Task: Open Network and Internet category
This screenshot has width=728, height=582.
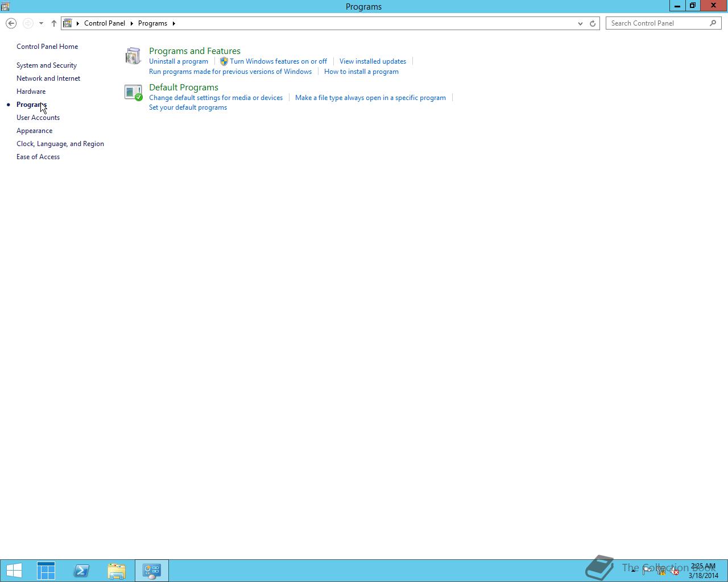Action: (x=48, y=78)
